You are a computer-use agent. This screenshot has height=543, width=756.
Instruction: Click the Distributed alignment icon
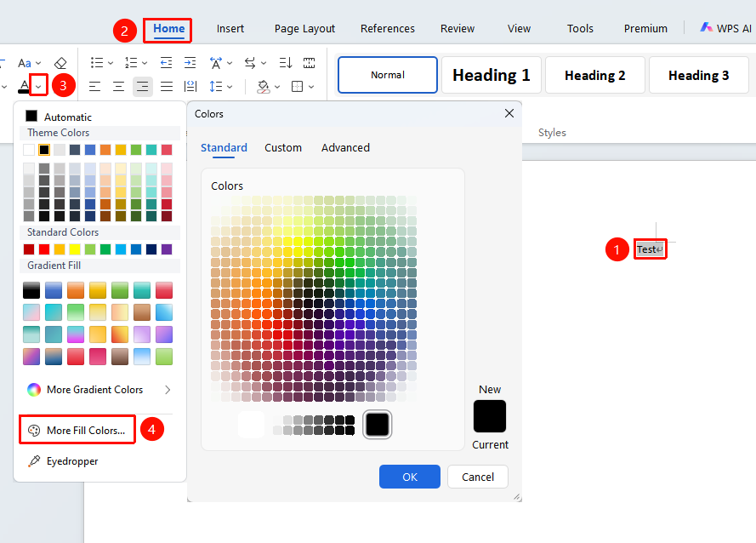point(190,87)
